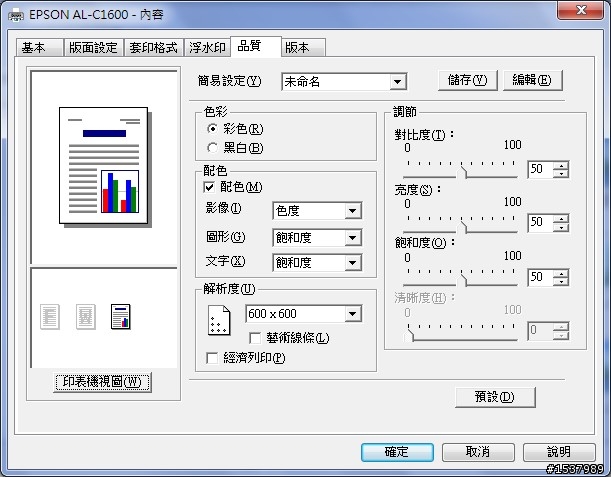Increase 對比度 value with the up spinner arrow
The width and height of the screenshot is (611, 477).
(x=561, y=166)
